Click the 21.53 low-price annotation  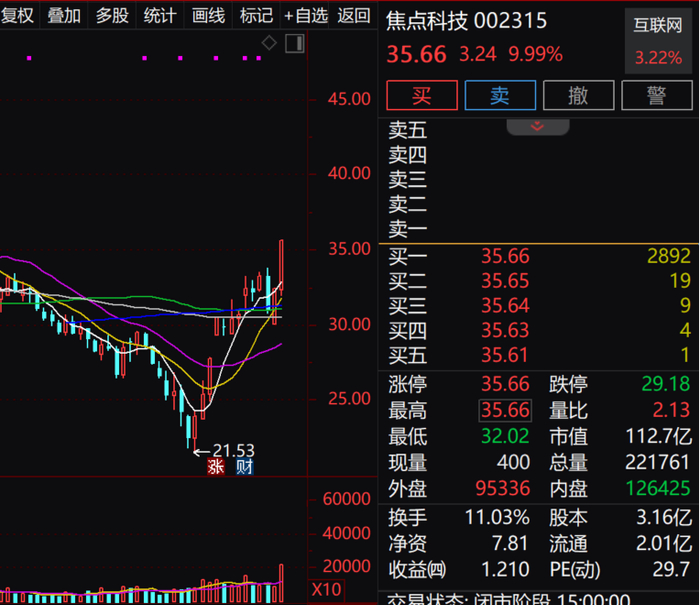coord(233,450)
